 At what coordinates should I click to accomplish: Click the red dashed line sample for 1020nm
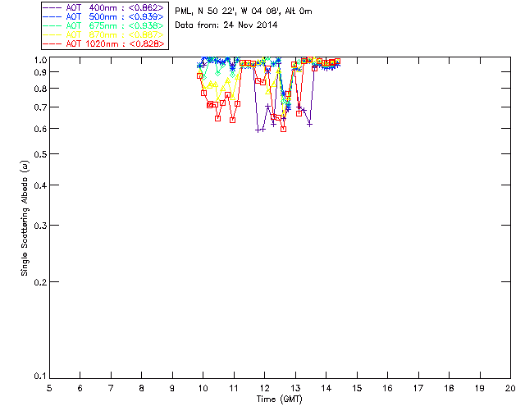[x=52, y=43]
